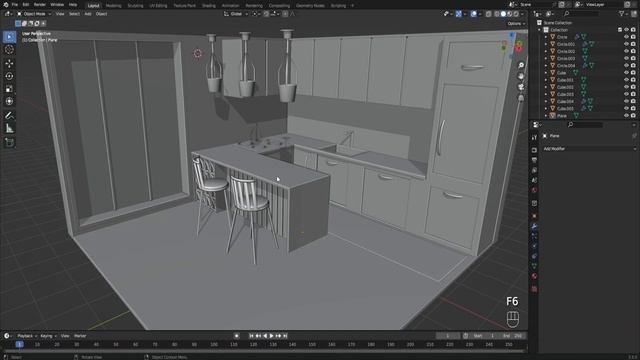Pick the Annotate pencil tool
The image size is (640, 360).
[x=9, y=116]
